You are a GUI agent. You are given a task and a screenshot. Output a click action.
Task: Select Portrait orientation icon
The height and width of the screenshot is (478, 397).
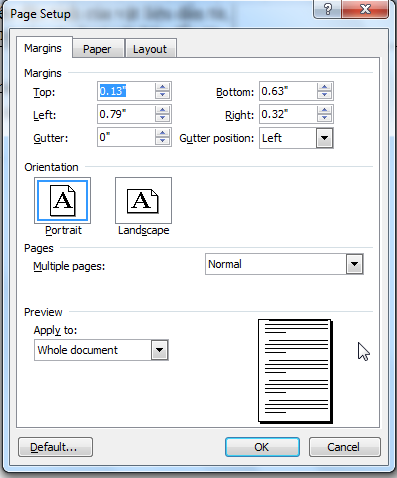(62, 201)
